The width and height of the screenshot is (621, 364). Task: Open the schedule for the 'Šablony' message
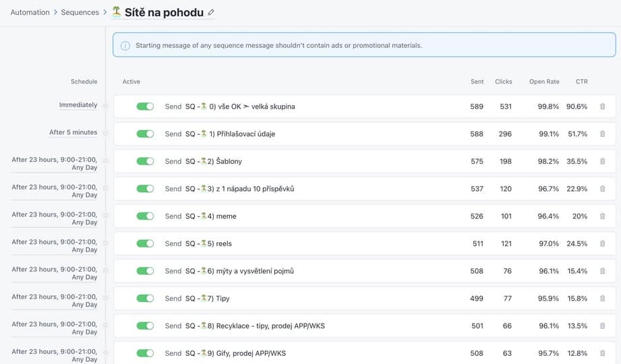(55, 164)
